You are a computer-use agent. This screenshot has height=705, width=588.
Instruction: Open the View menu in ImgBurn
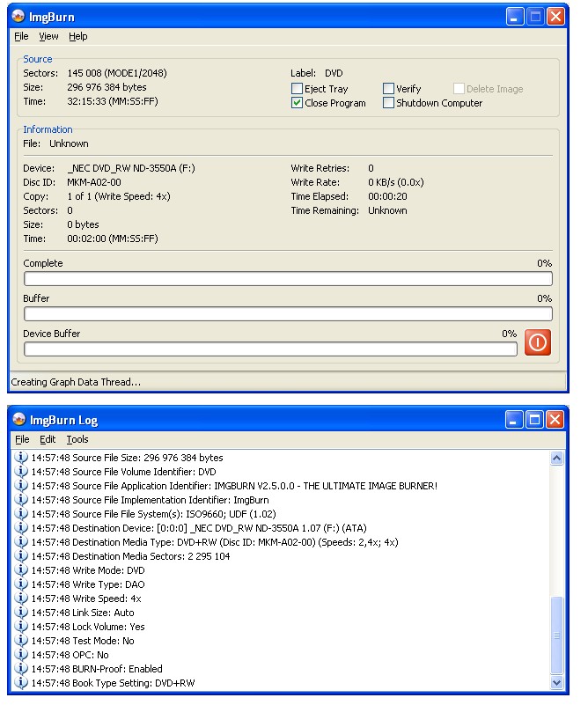(48, 37)
